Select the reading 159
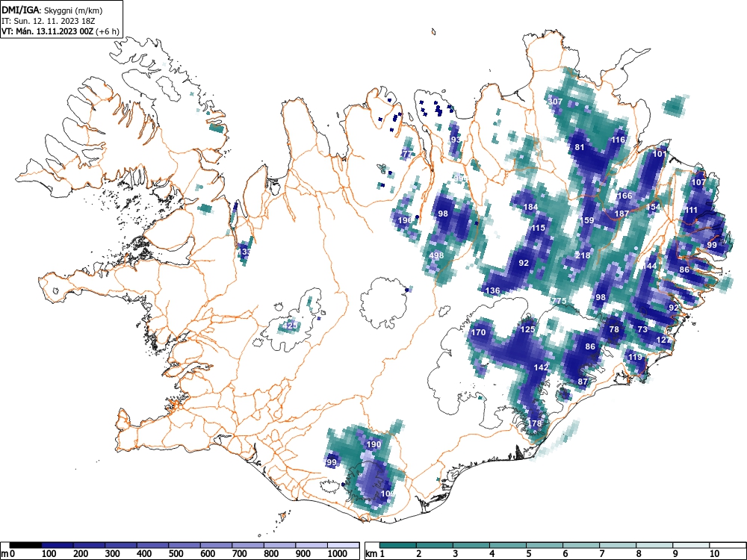This screenshot has width=747, height=560. coord(587,220)
